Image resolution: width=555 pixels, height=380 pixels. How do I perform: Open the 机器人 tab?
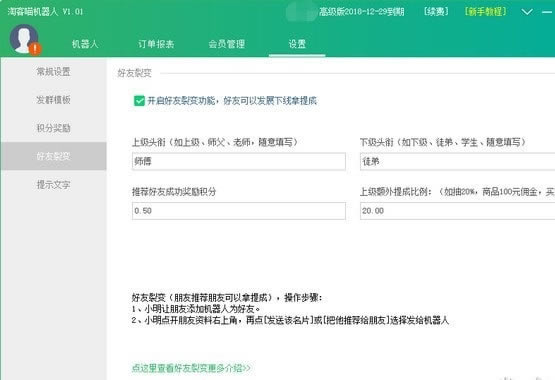(x=85, y=44)
